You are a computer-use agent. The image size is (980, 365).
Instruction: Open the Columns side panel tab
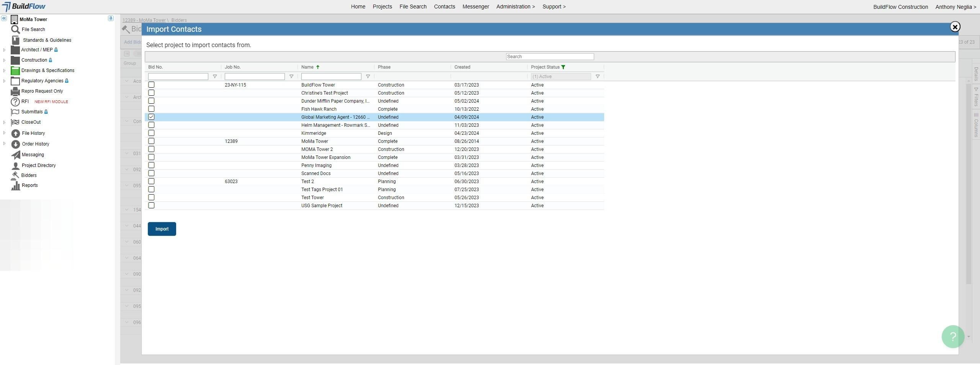click(x=976, y=125)
